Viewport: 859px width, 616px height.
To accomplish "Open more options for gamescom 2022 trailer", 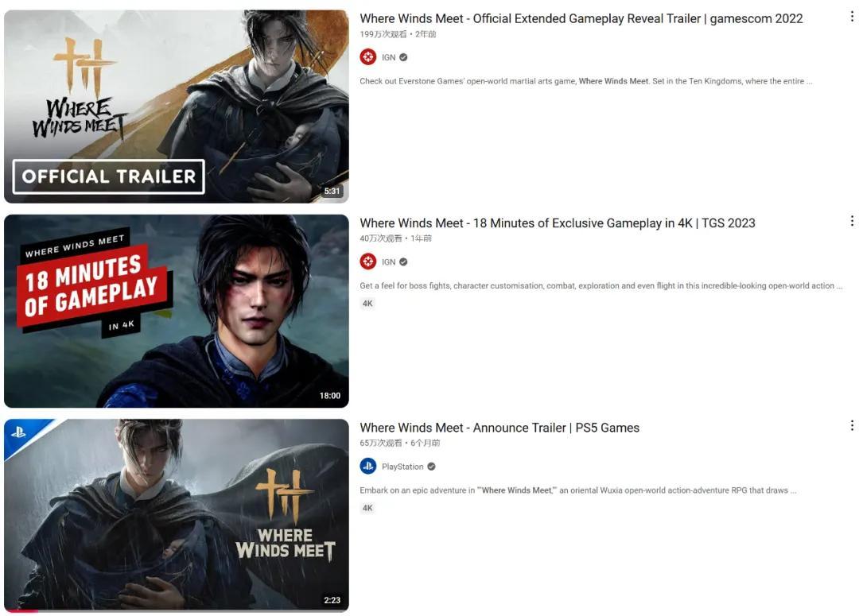I will point(851,17).
